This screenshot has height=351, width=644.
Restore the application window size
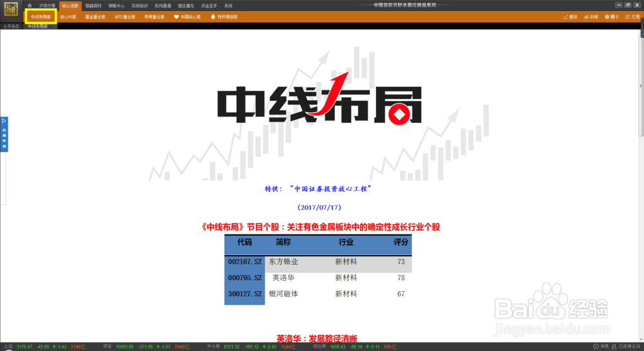pyautogui.click(x=628, y=5)
